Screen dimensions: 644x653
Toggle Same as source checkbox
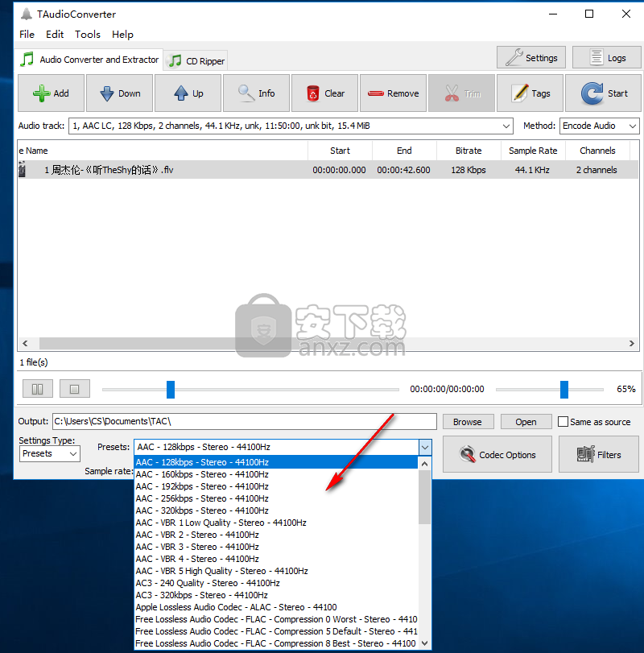[x=563, y=421]
